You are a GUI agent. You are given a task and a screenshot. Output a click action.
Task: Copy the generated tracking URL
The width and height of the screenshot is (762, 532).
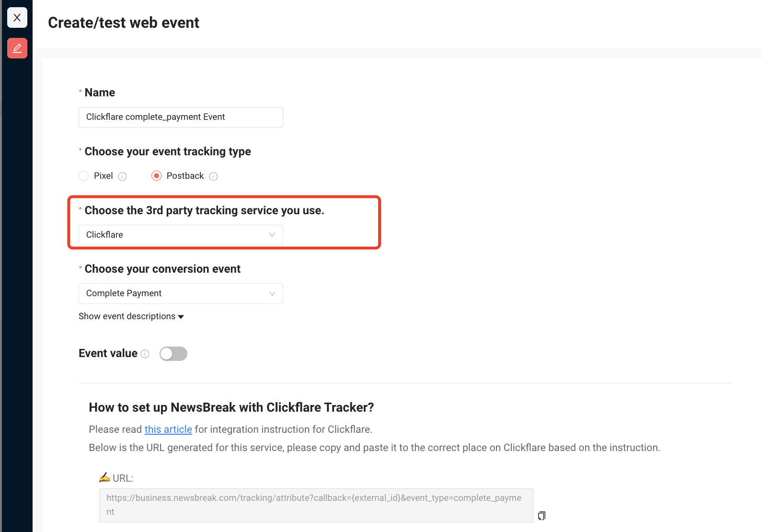click(542, 516)
